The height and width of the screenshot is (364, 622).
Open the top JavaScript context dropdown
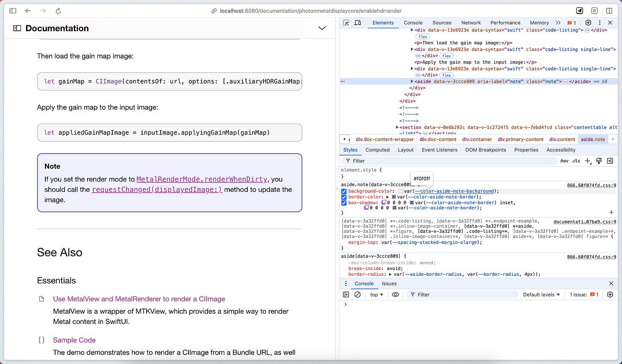[376, 295]
